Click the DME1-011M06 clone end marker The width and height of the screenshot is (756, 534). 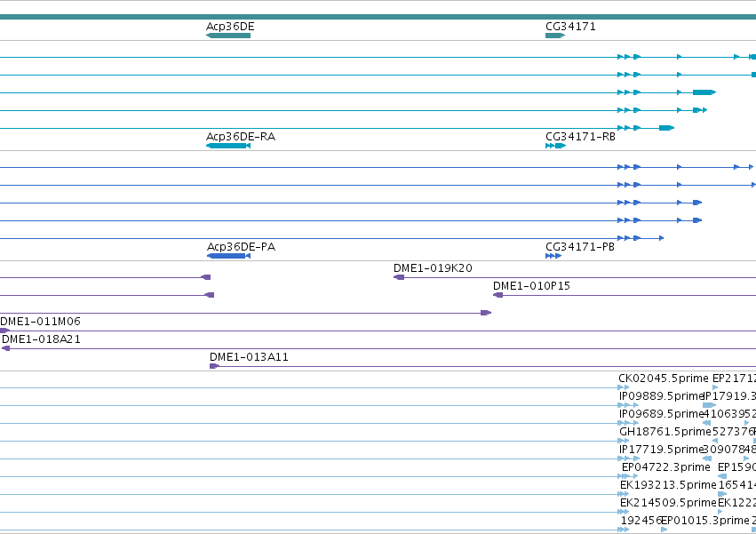[x=4, y=331]
